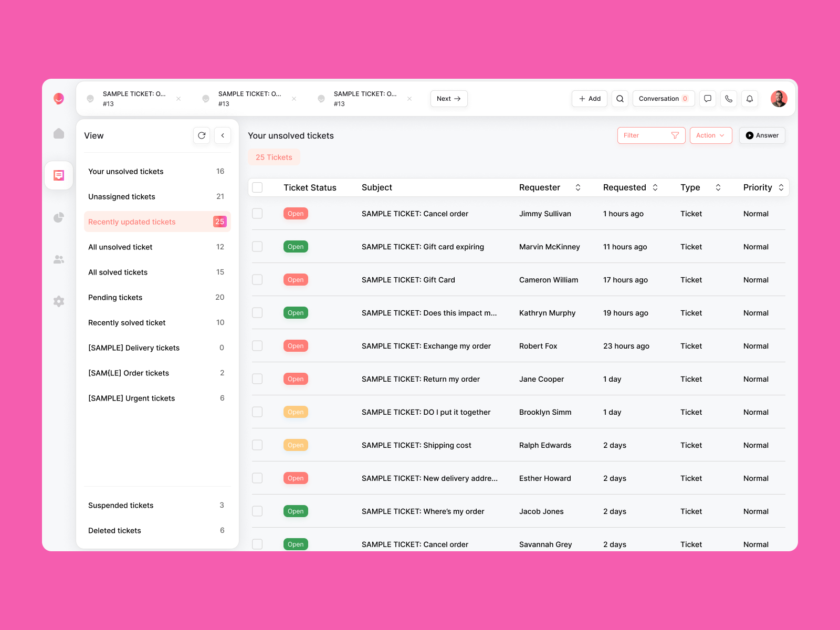Sort by Priority column arrows

point(781,187)
